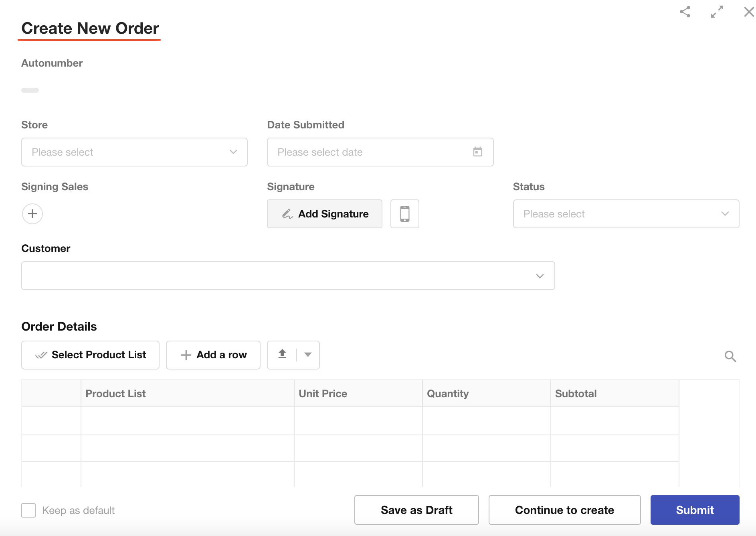Open the Customer dropdown
This screenshot has height=536, width=756.
pos(288,276)
